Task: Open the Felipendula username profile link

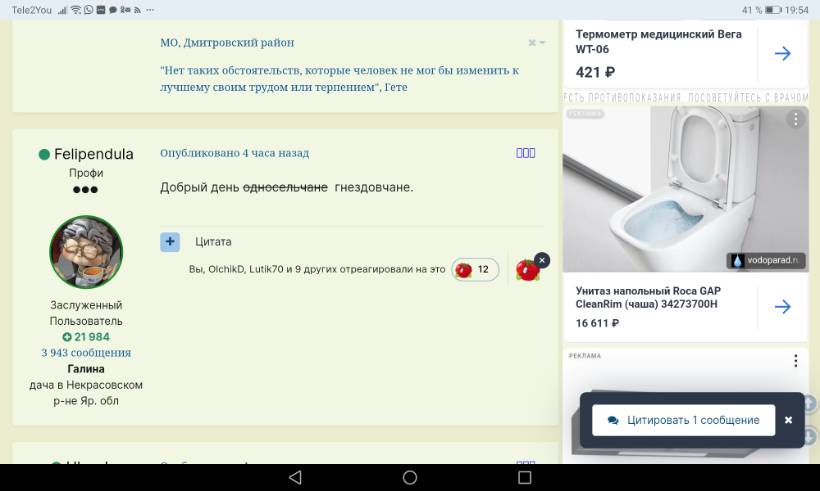Action: (x=94, y=154)
